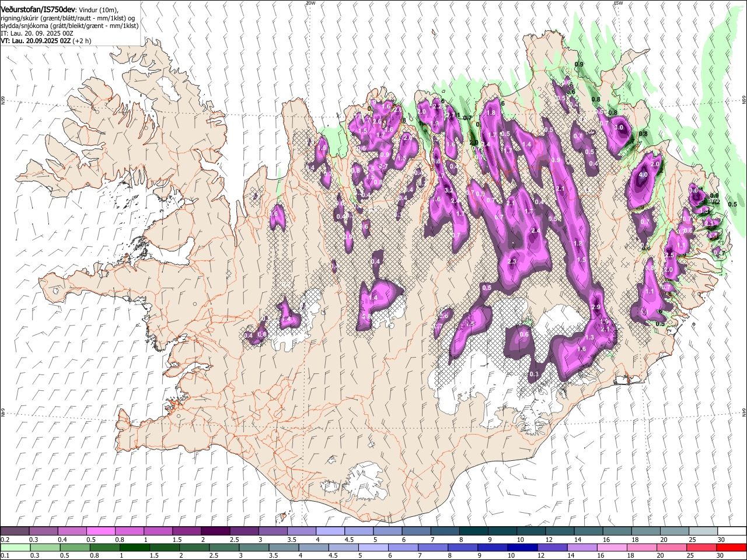
Task: Click the '0.1' label in lower legend row
Action: [x=5, y=555]
